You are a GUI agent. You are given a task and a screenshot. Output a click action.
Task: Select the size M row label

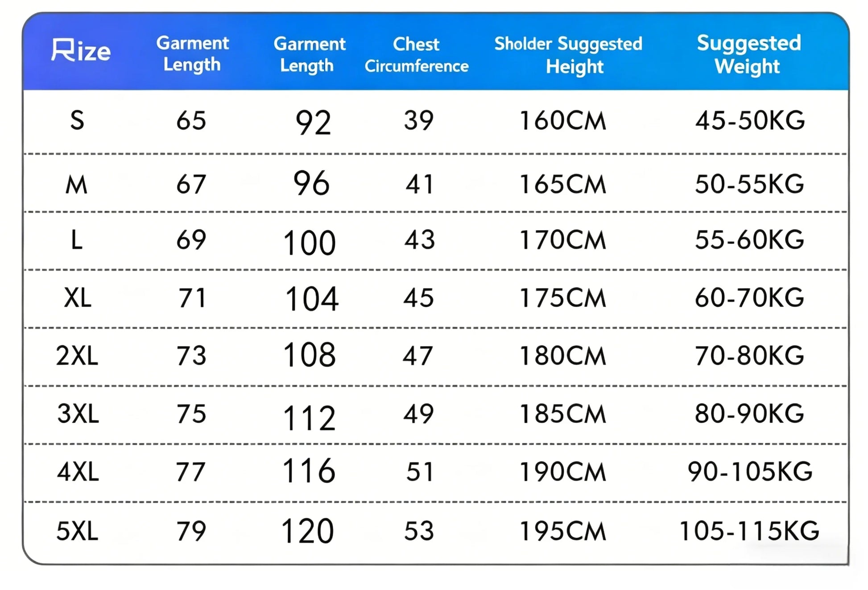(76, 184)
